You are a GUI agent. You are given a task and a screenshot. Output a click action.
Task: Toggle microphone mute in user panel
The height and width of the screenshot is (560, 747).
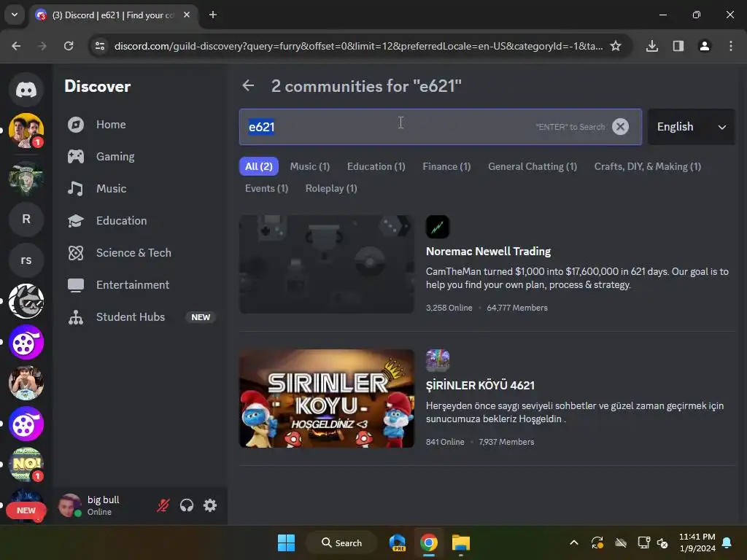(163, 505)
